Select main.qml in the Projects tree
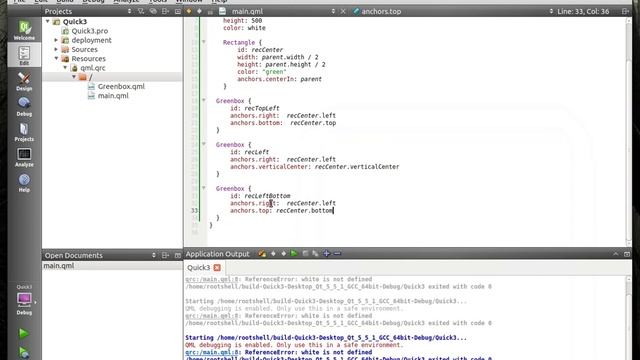Screen dimensions: 640x360 tap(113, 96)
